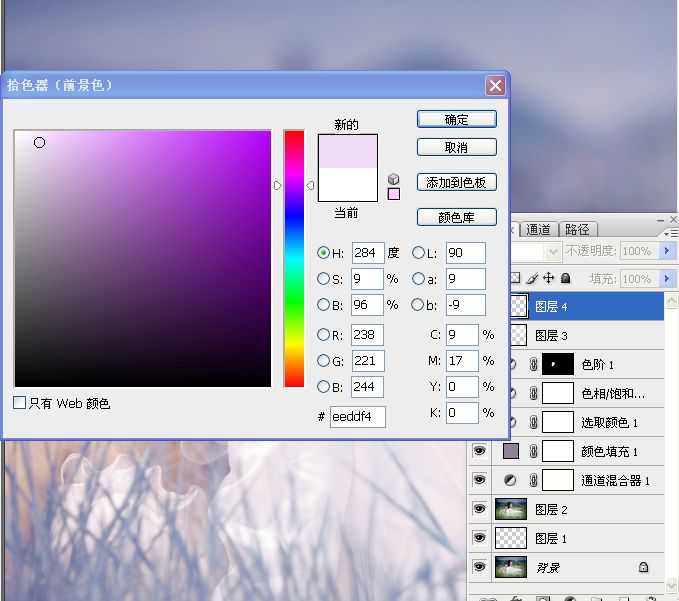
Task: Select the 图层 3 layer row
Action: pos(587,336)
